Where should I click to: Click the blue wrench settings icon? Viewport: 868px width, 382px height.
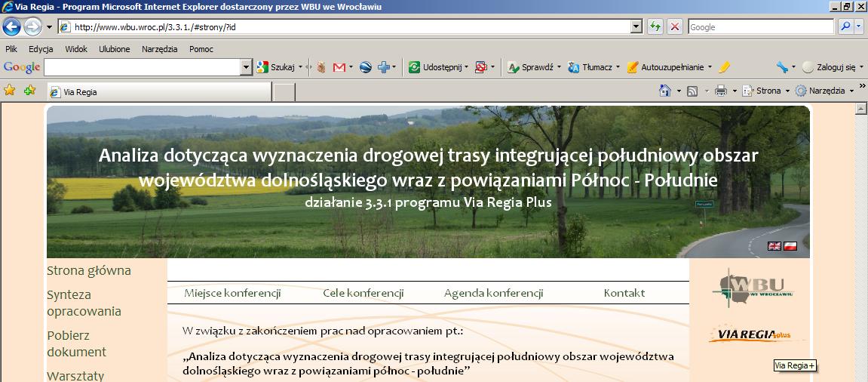(781, 67)
